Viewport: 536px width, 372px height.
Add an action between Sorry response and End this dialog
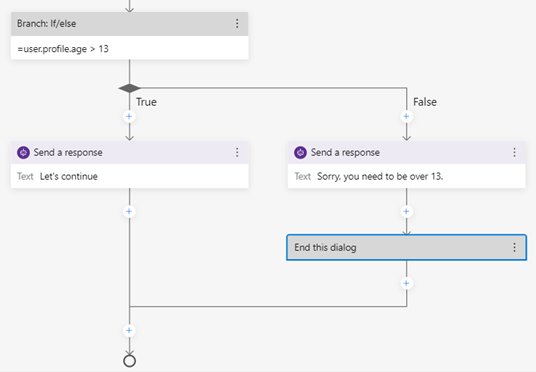pos(406,212)
